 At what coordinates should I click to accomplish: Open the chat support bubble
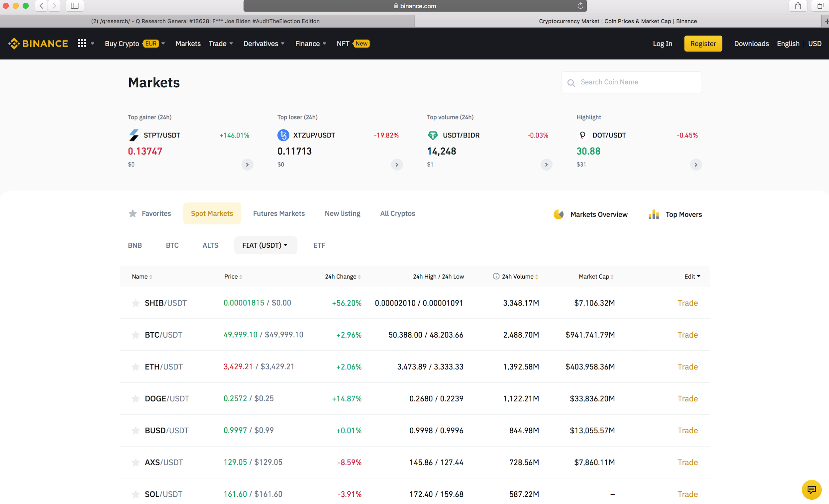pos(811,490)
